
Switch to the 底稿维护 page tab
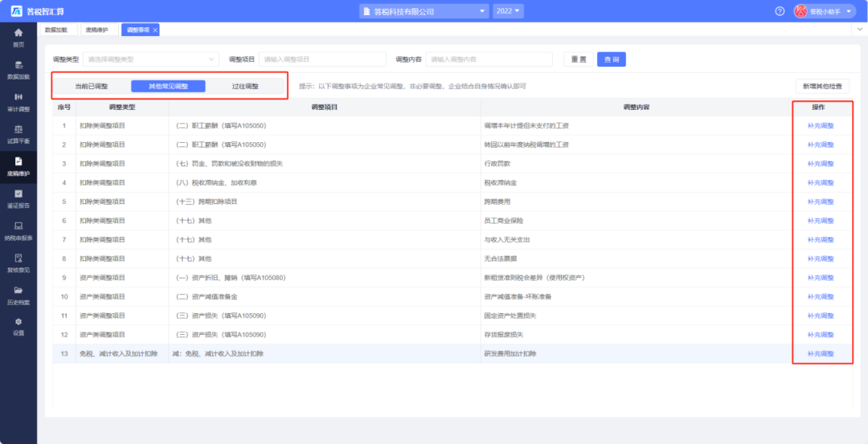[97, 30]
